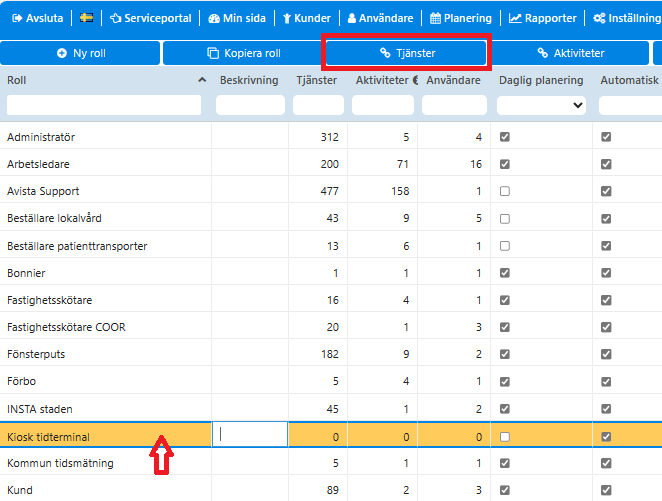Click Aktiviteter value 71 for Arbetsledare
The width and height of the screenshot is (662, 501).
coord(403,164)
